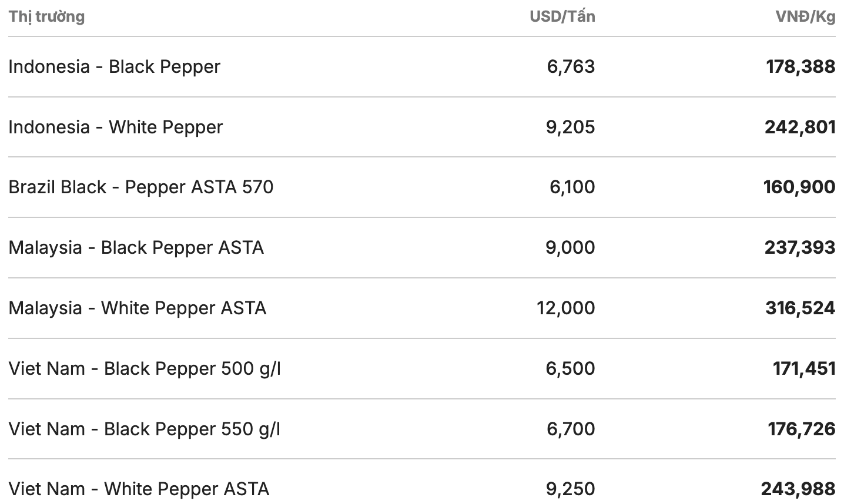
Task: Click Viet Nam - Black Pepper 500 g/l
Action: coord(145,368)
